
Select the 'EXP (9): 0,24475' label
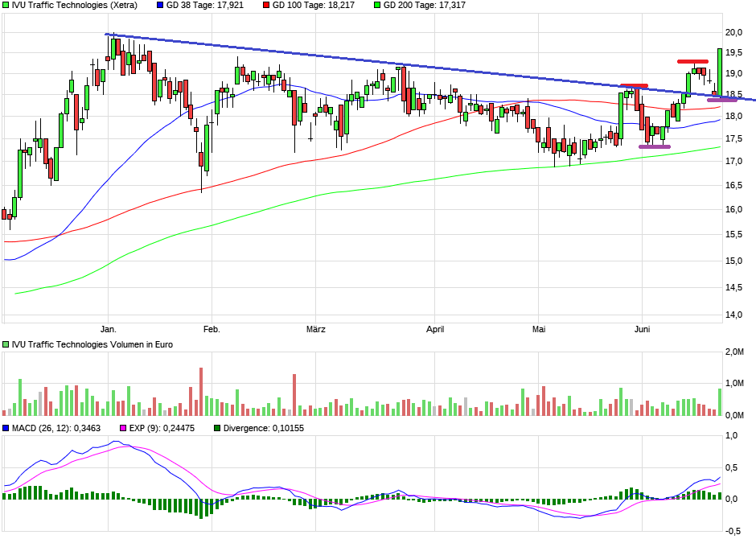162,428
